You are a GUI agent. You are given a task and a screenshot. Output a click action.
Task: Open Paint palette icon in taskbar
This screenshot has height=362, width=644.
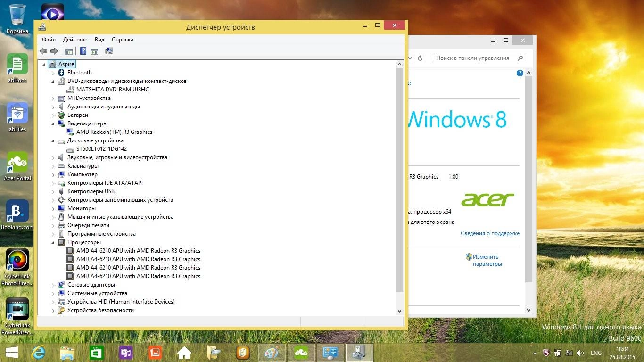pyautogui.click(x=272, y=353)
